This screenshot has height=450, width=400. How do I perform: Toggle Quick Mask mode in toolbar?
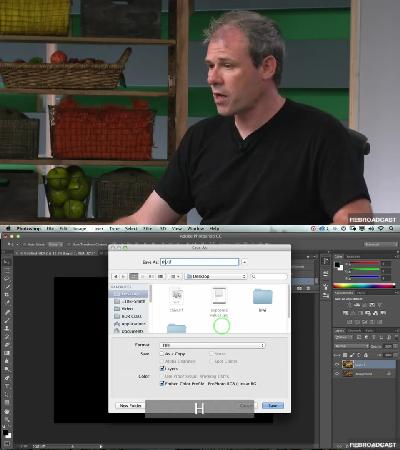[7, 444]
